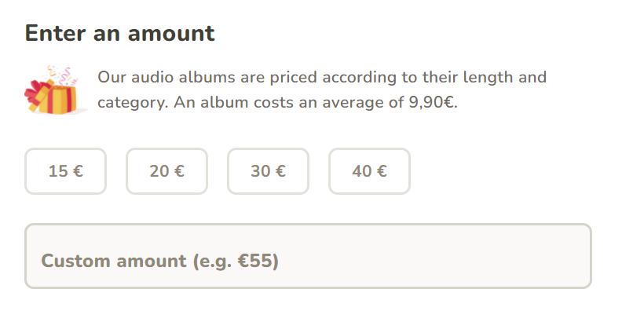Click the number 40 on last amount button
This screenshot has height=311, width=644.
tap(361, 171)
